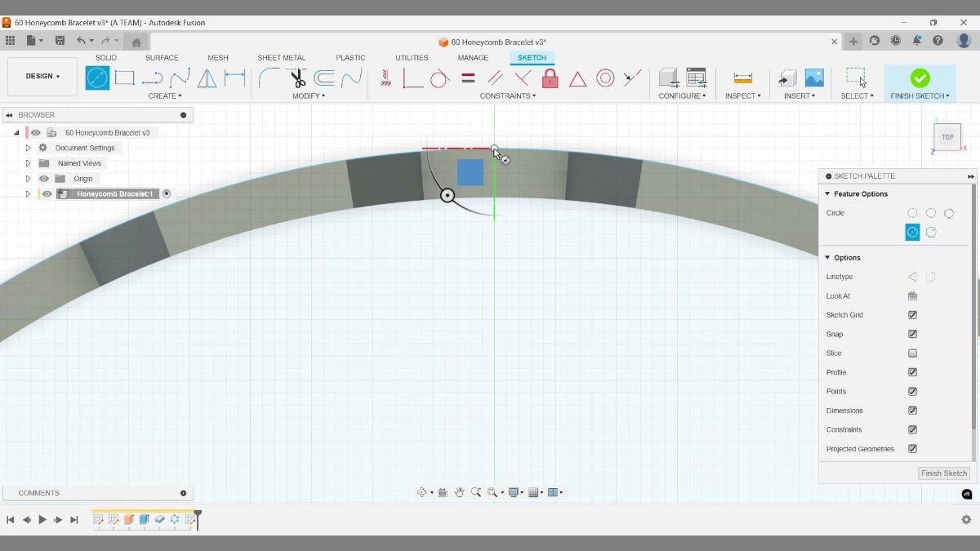Expand the Origin folder in the browser

(27, 178)
